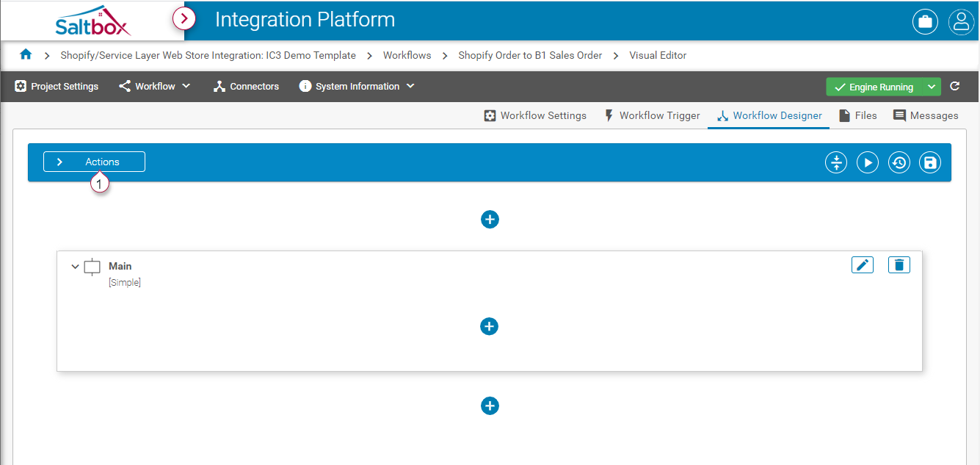Run the workflow with the play icon
Screen dimensions: 980x465
point(868,162)
